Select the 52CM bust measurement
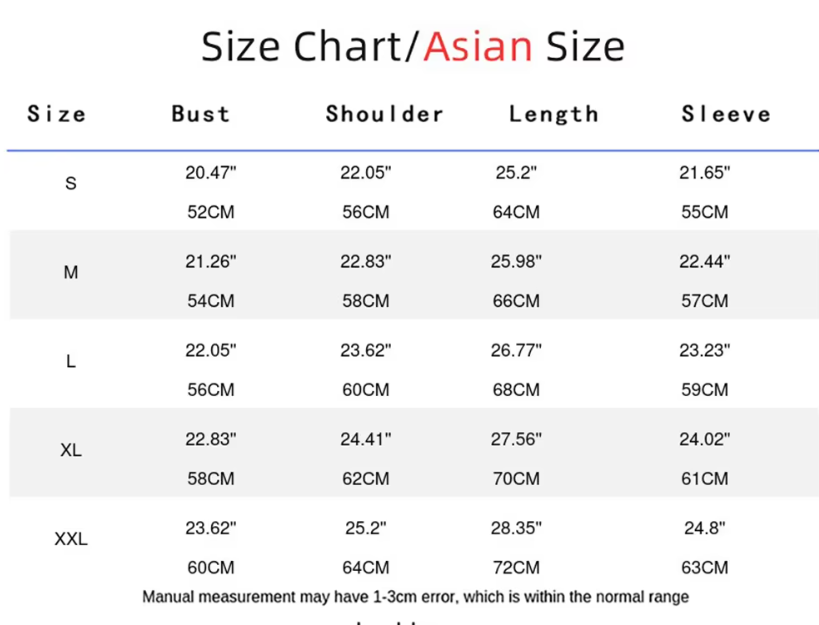This screenshot has width=819, height=625. (211, 212)
